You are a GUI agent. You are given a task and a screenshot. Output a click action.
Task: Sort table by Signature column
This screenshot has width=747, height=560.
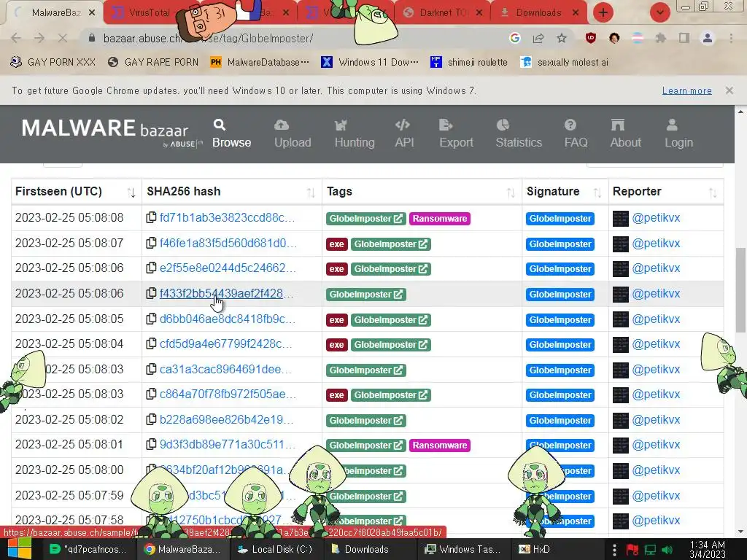click(x=565, y=192)
